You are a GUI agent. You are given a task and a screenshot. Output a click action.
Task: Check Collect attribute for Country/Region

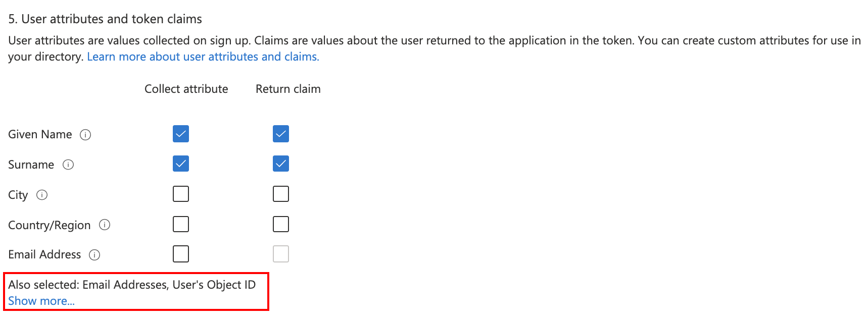[180, 224]
